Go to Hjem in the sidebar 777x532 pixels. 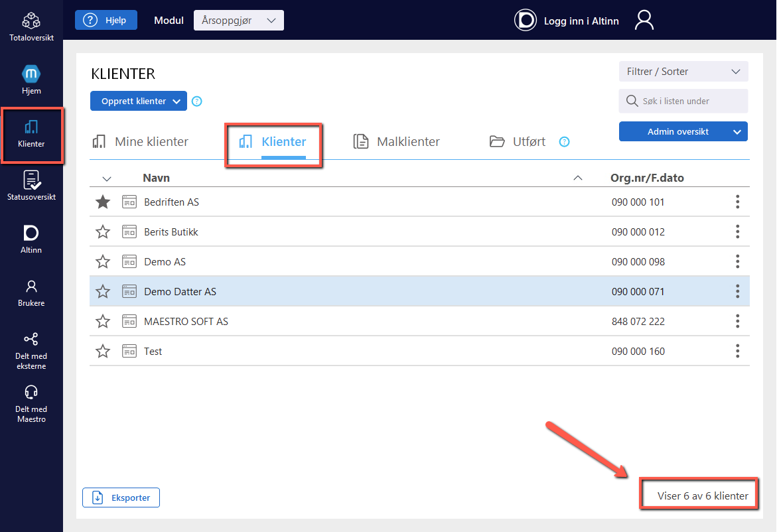click(x=31, y=80)
